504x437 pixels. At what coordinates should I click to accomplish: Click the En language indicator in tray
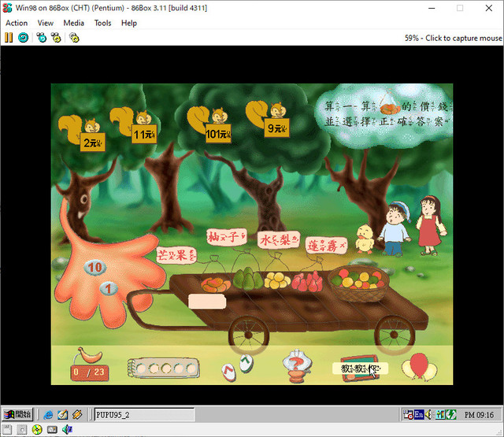click(x=418, y=415)
